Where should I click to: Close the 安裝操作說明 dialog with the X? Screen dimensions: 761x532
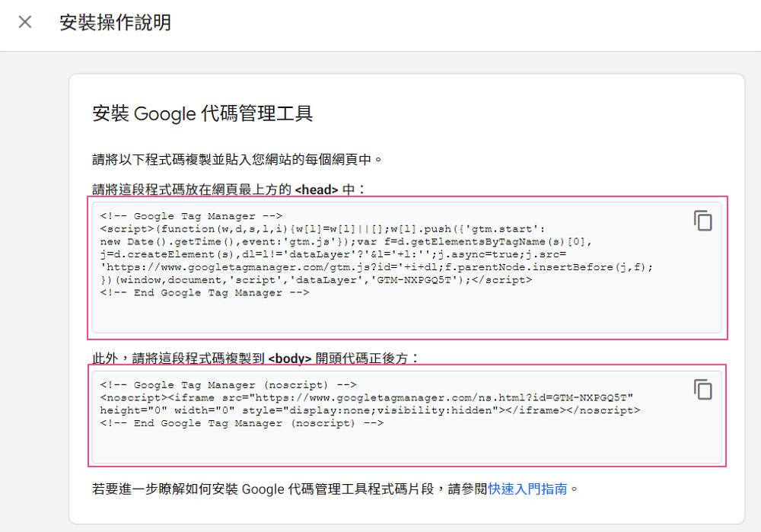coord(25,22)
